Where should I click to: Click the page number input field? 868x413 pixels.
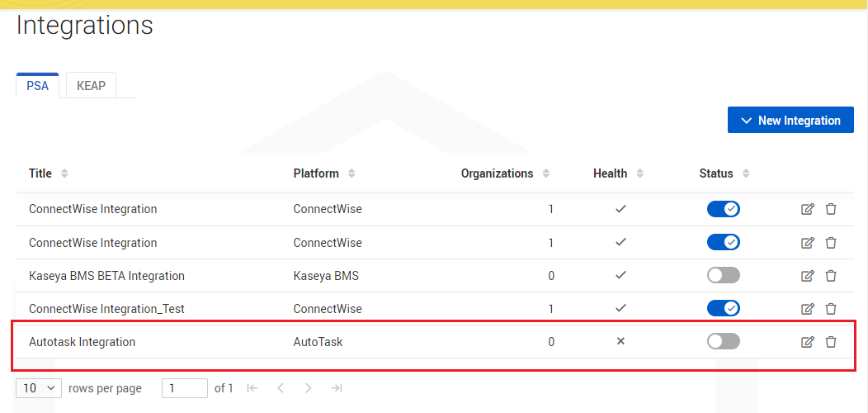[x=185, y=388]
